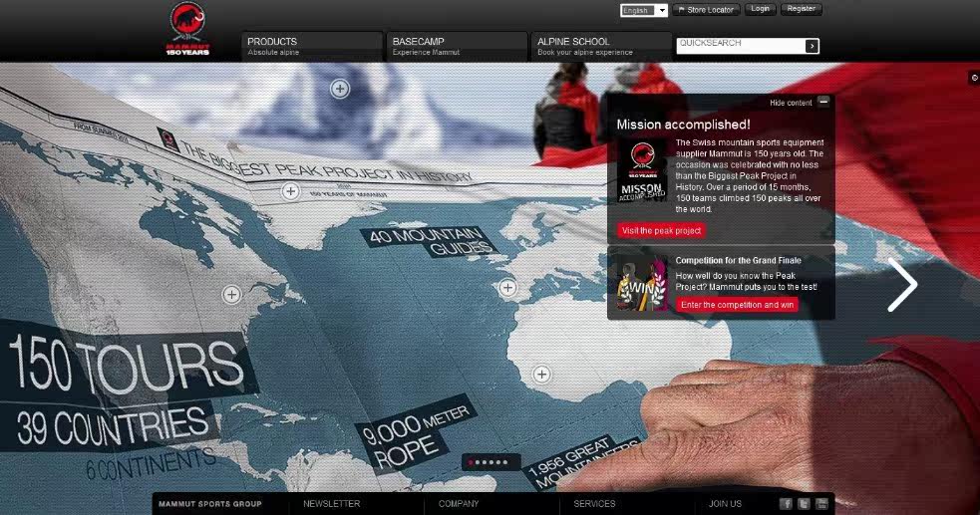Select the last slide indicator dot
The image size is (980, 515).
505,462
